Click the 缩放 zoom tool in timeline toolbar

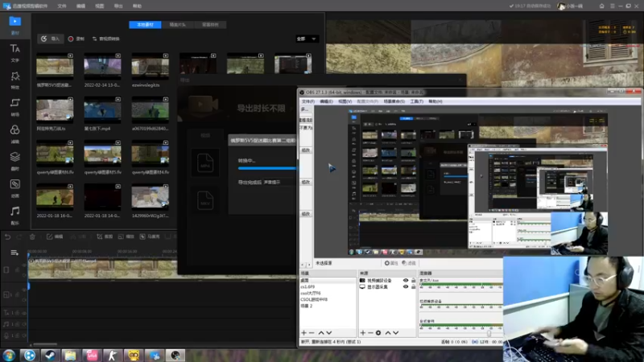tap(126, 237)
